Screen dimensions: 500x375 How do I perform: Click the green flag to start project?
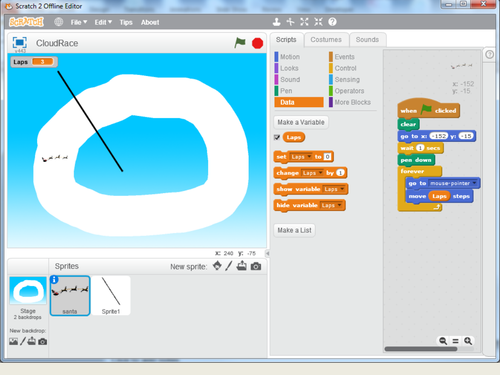[240, 43]
